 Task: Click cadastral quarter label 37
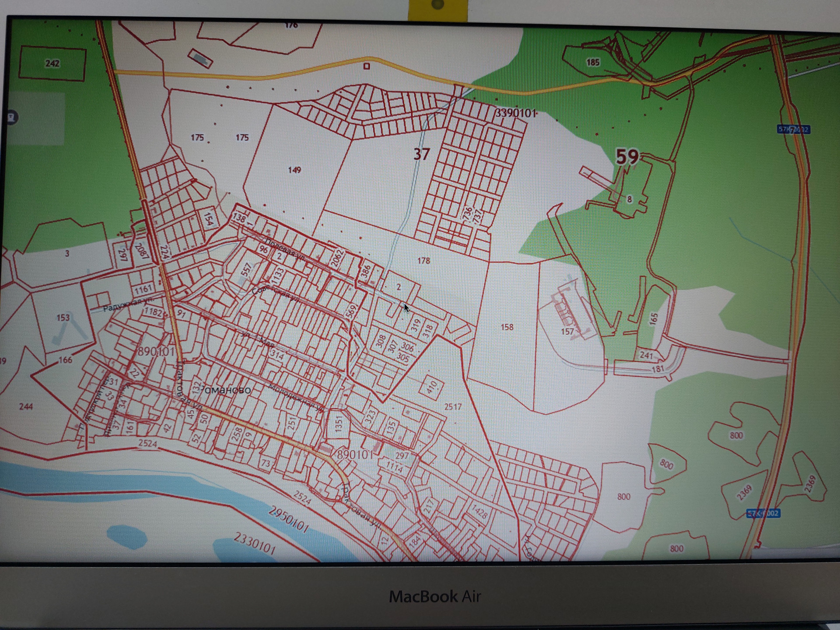click(x=422, y=154)
